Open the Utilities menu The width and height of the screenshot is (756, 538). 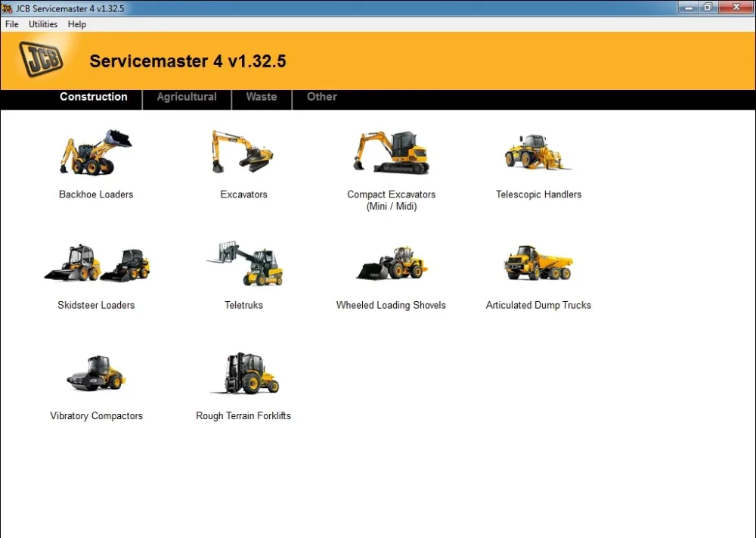pos(42,24)
